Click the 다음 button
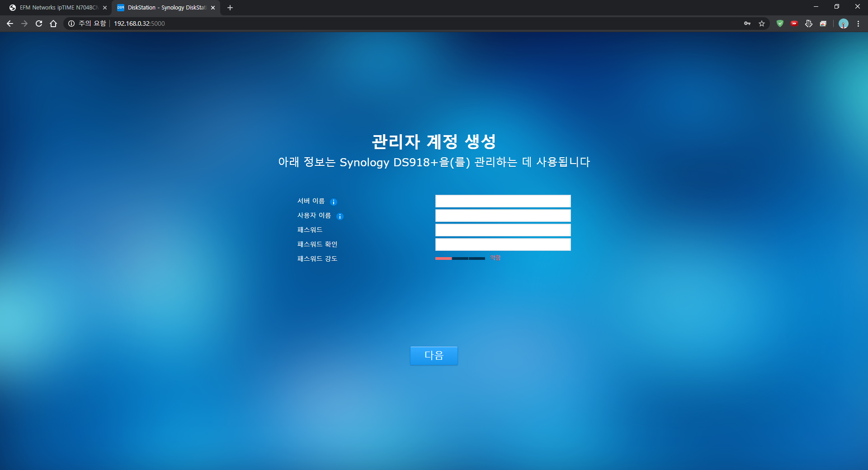This screenshot has height=470, width=868. 434,356
